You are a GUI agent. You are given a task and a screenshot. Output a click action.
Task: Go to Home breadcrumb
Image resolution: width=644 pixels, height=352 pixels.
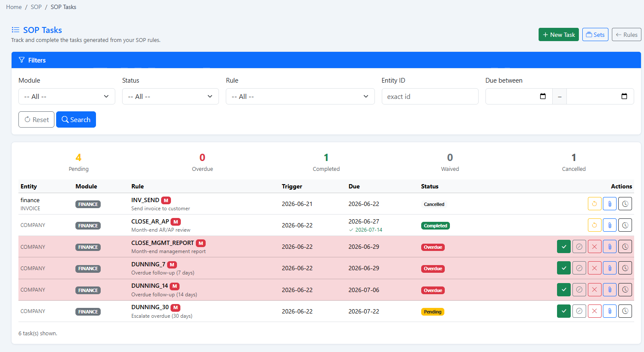tap(14, 7)
